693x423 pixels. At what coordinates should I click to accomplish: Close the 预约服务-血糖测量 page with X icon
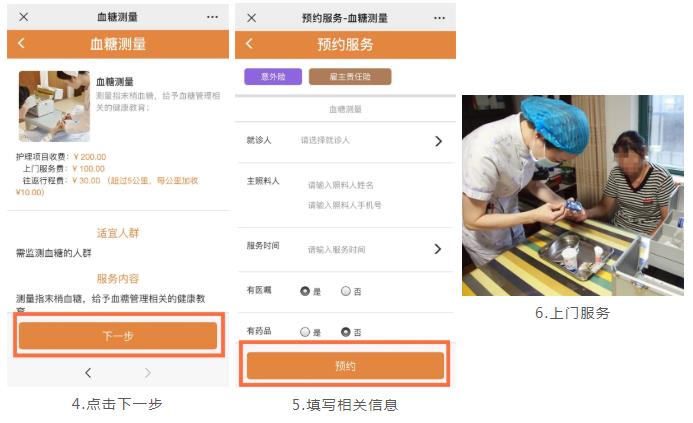coord(251,18)
